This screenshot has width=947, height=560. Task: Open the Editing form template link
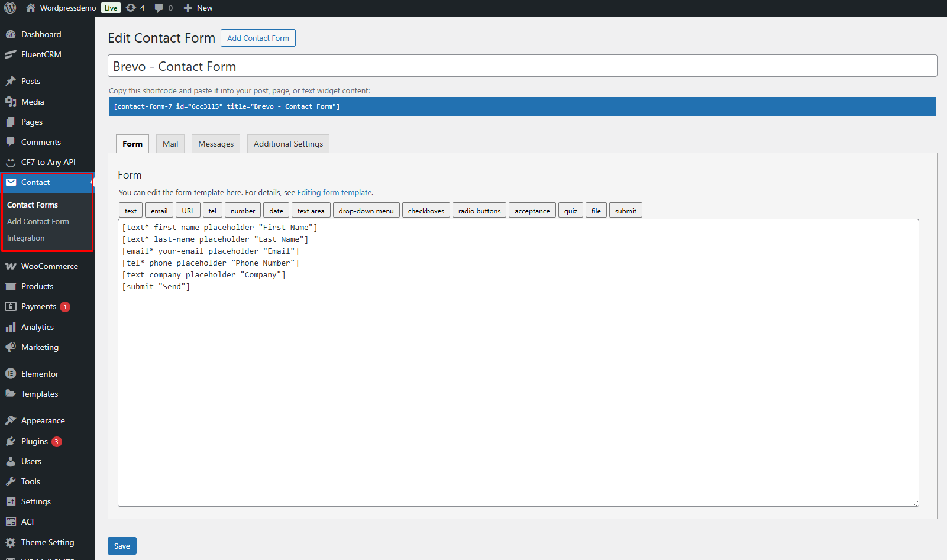[334, 192]
